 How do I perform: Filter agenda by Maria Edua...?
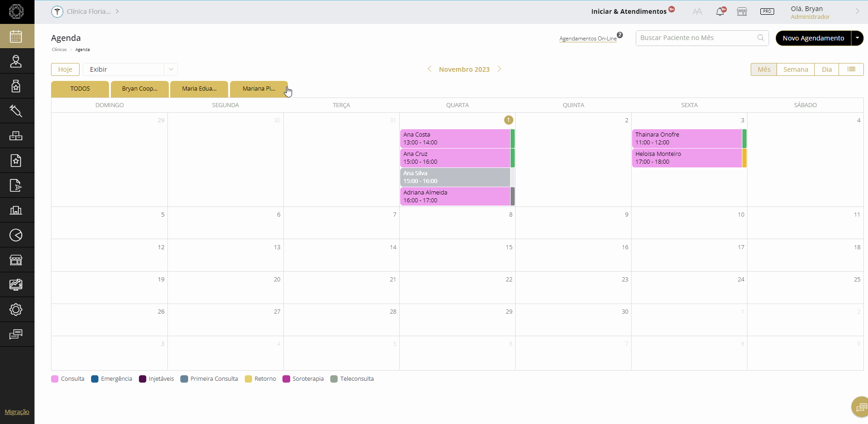click(199, 89)
